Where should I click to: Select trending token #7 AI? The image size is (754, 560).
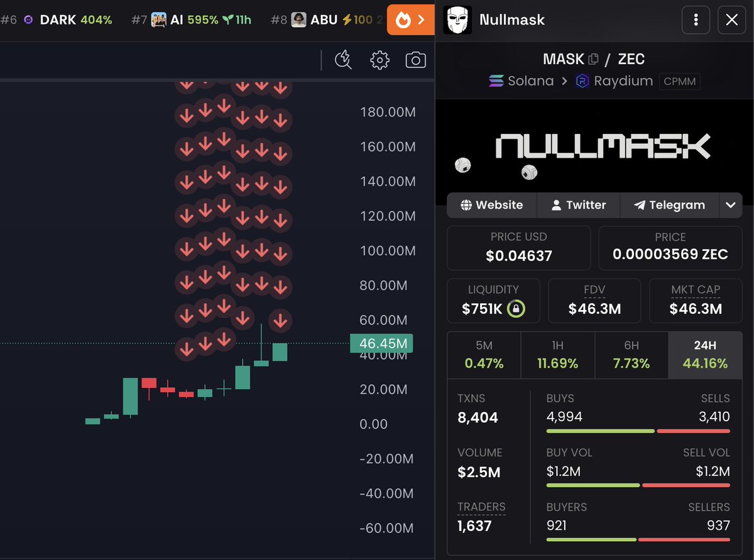pyautogui.click(x=191, y=20)
